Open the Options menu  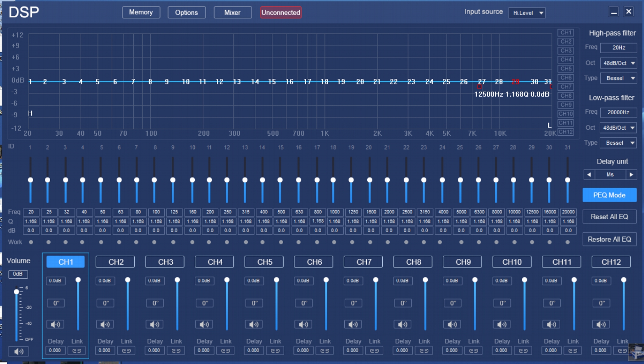click(x=186, y=13)
